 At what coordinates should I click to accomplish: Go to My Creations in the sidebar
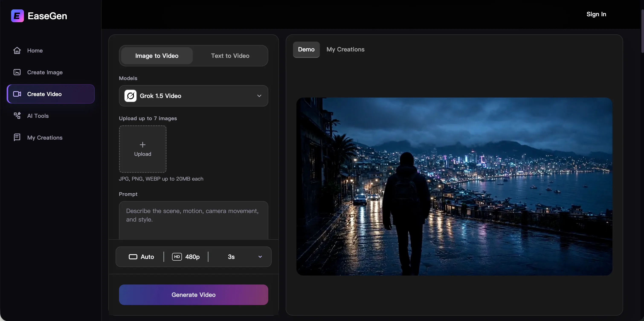tap(51, 137)
